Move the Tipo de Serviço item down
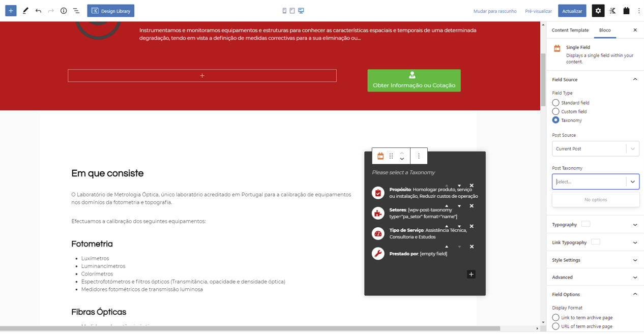Image resolution: width=644 pixels, height=334 pixels. click(459, 226)
